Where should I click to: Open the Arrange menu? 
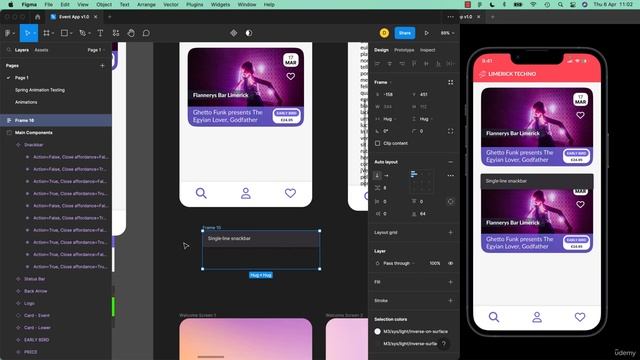146,4
